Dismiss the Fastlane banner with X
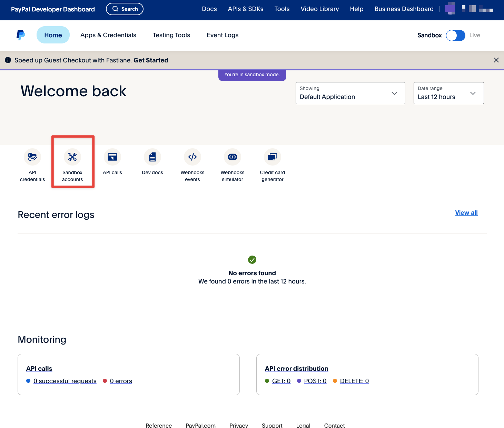Screen dimensions: 504x428 (496, 60)
